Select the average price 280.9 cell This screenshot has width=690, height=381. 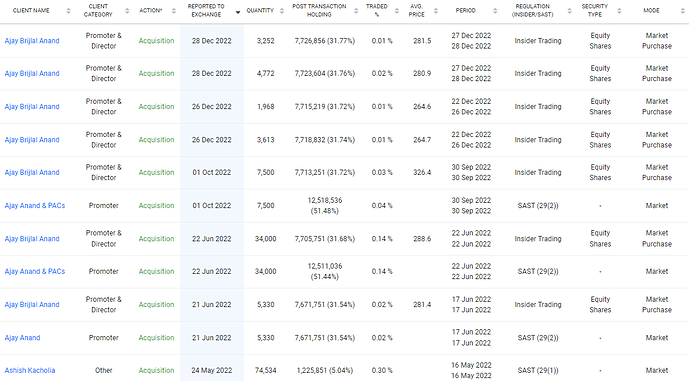[x=422, y=73]
